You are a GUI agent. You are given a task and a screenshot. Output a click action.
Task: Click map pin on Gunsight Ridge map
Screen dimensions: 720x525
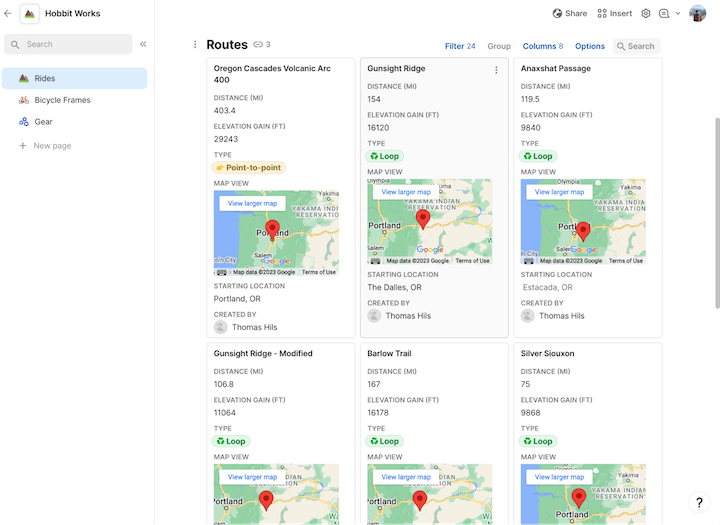click(423, 218)
